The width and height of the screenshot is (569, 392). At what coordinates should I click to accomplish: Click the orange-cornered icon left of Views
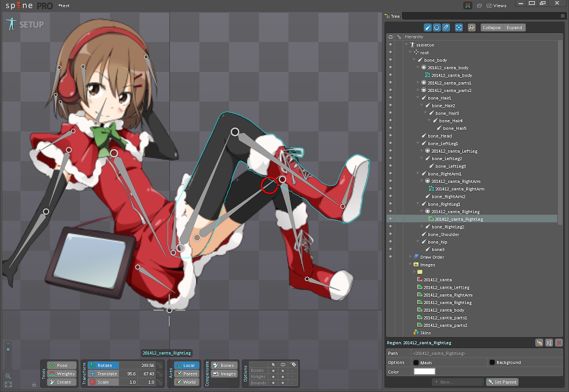pyautogui.click(x=468, y=6)
